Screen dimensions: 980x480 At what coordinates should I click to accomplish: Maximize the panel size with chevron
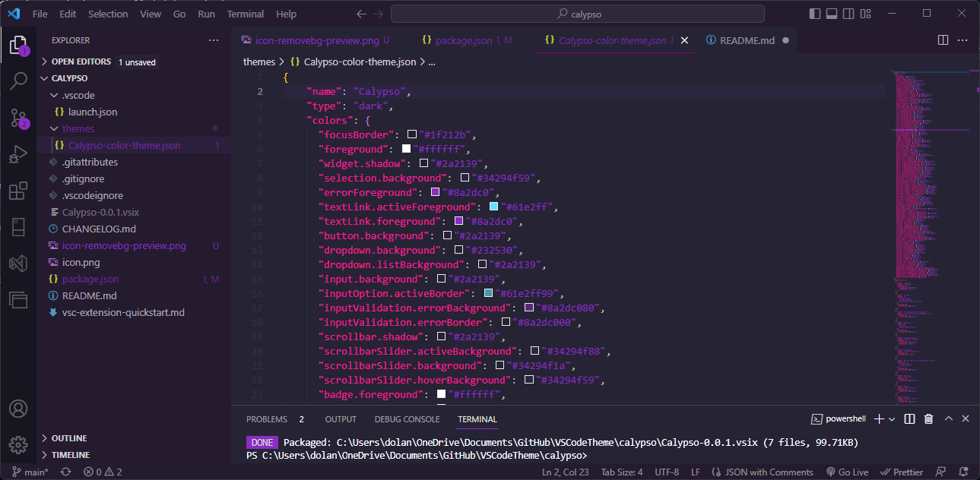(948, 418)
